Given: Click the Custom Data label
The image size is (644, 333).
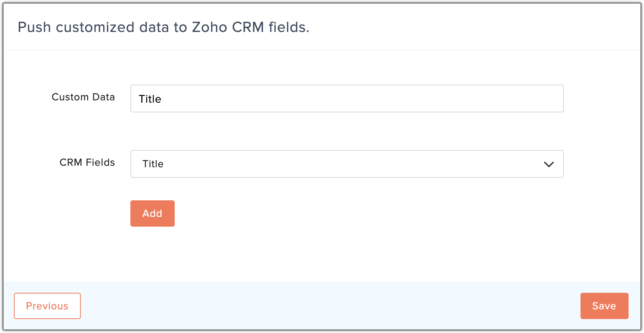Looking at the screenshot, I should (83, 97).
